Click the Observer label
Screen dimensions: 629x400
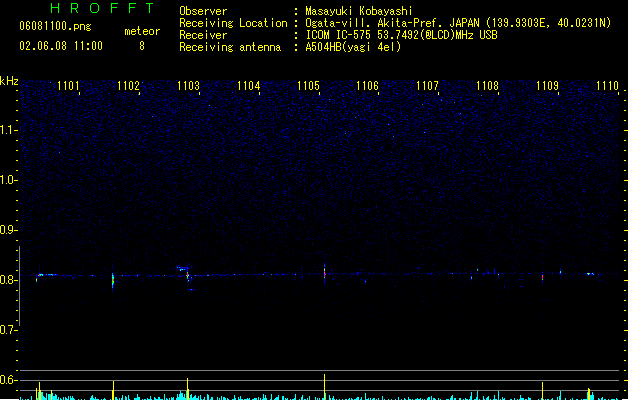203,11
